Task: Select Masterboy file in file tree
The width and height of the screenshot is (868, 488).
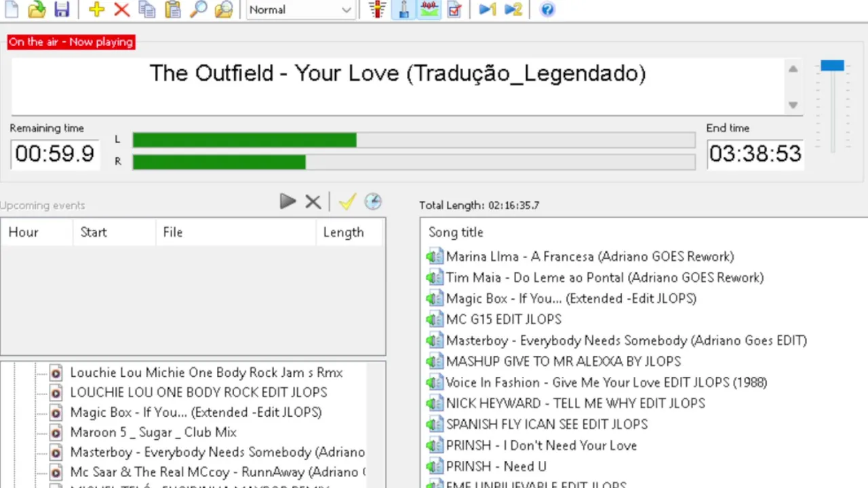Action: click(x=217, y=452)
